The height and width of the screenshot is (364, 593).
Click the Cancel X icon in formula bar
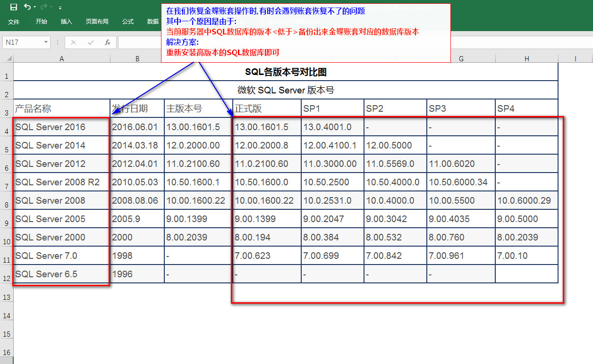tap(73, 42)
